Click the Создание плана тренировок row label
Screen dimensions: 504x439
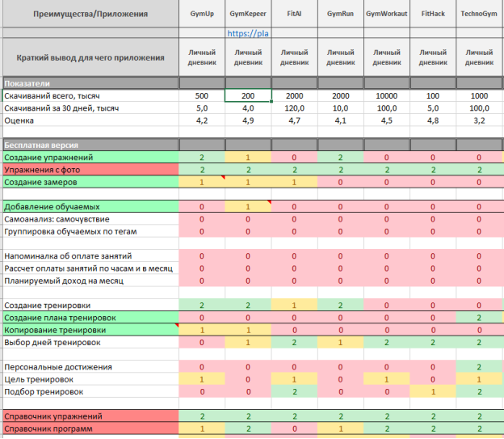(90, 318)
